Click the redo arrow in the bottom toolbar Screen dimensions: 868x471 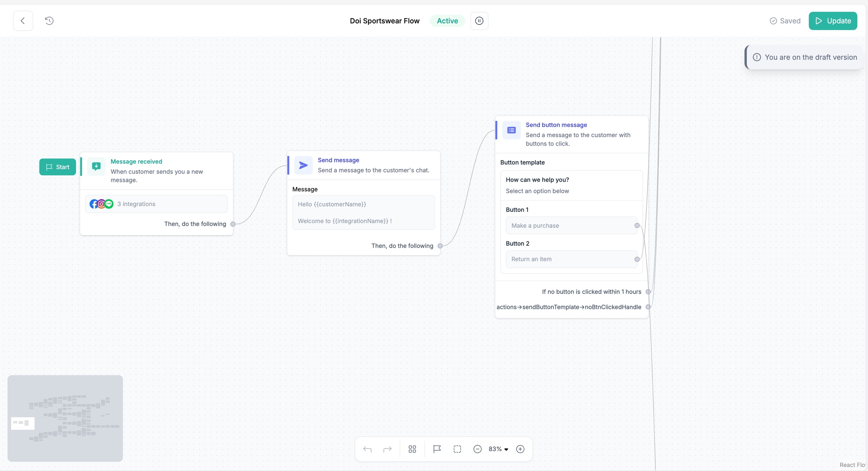(387, 449)
